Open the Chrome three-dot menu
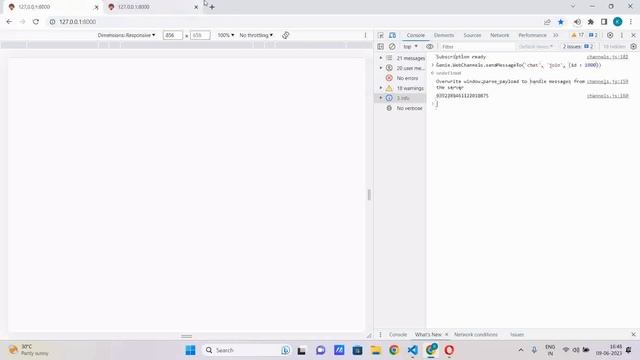This screenshot has width=640, height=360. point(631,22)
